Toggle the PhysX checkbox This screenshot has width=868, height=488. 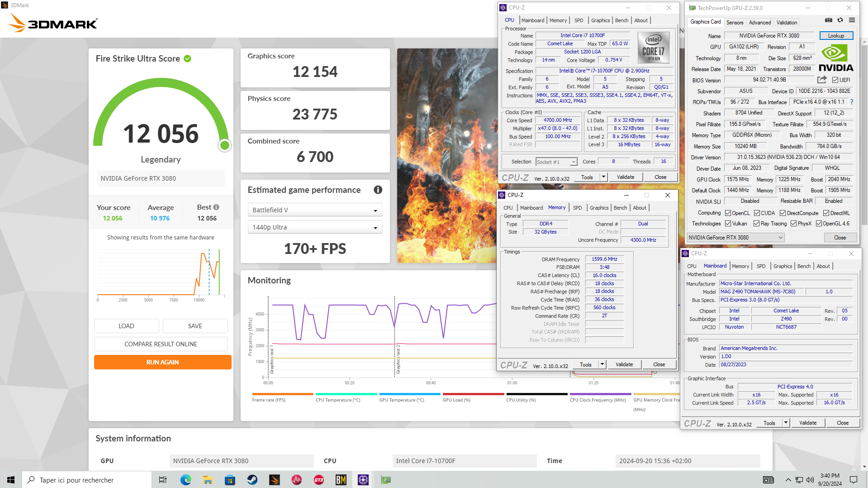click(x=793, y=224)
